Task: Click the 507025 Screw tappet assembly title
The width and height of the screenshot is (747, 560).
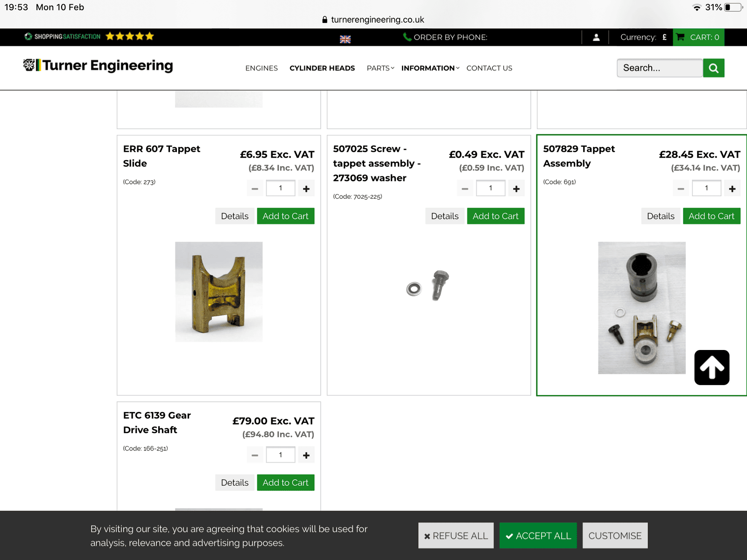Action: [377, 163]
